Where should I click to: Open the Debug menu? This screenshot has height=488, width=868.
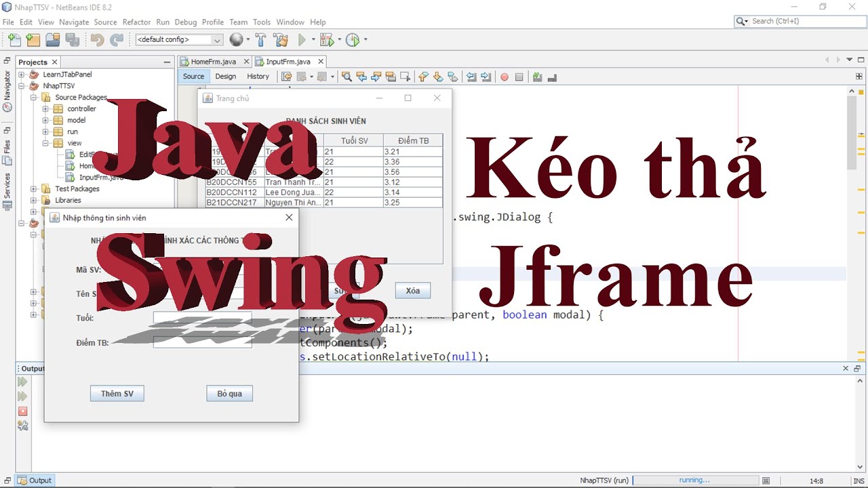[x=186, y=22]
